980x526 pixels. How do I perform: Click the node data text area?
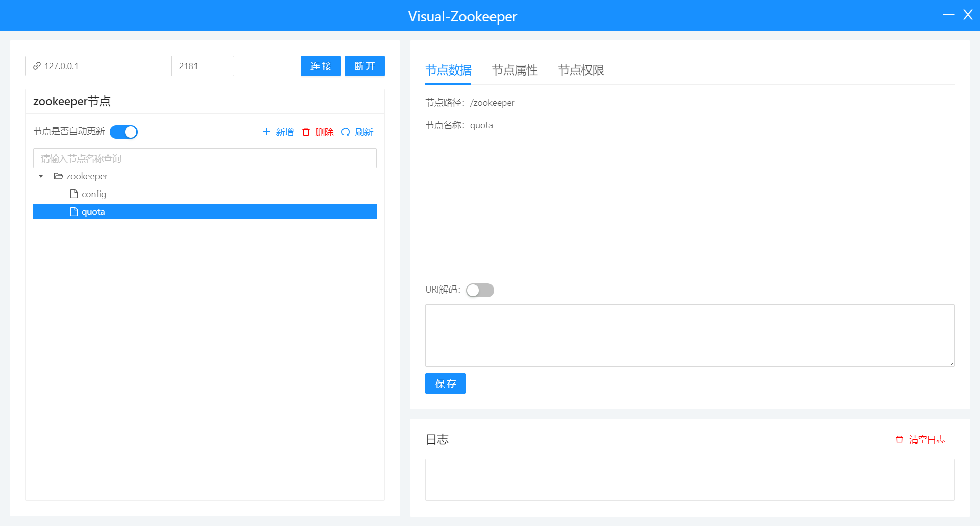pos(690,336)
